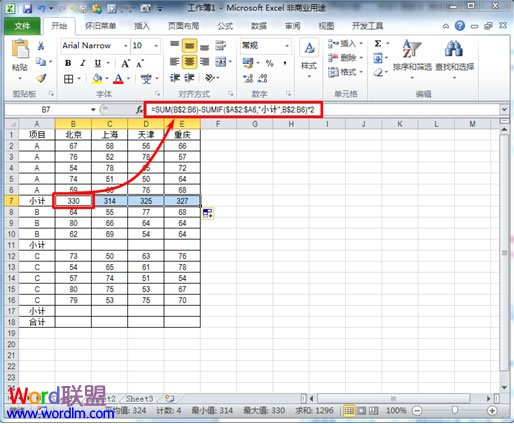
Task: Open the font size 10 dropdown
Action: click(156, 46)
